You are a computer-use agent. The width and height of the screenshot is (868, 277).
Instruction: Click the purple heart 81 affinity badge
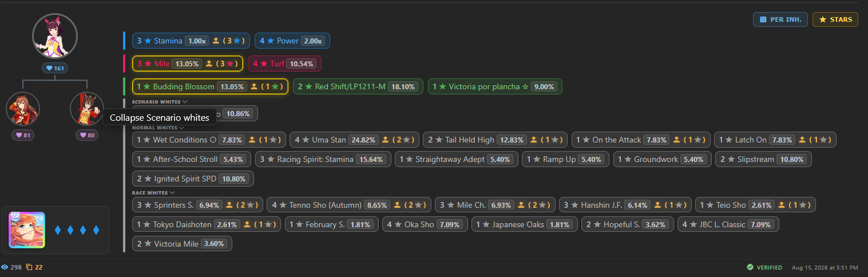(x=23, y=136)
